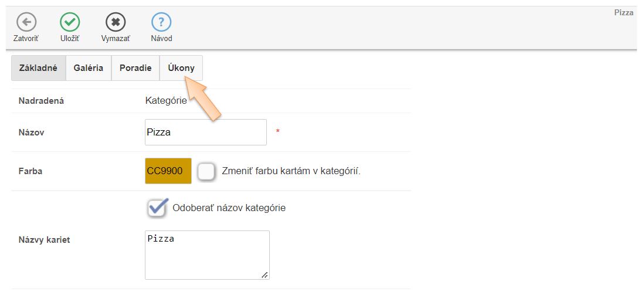The width and height of the screenshot is (644, 302).
Task: Click the Odoberať názov kategórie label text
Action: [229, 208]
